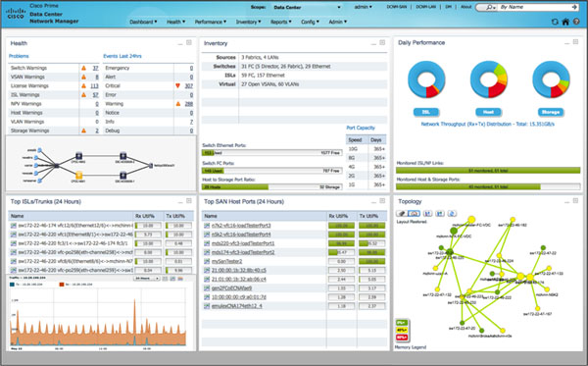Image resolution: width=588 pixels, height=366 pixels.
Task: Open mds220-vfc3-loadTesterPort1 host port
Action: (x=243, y=243)
